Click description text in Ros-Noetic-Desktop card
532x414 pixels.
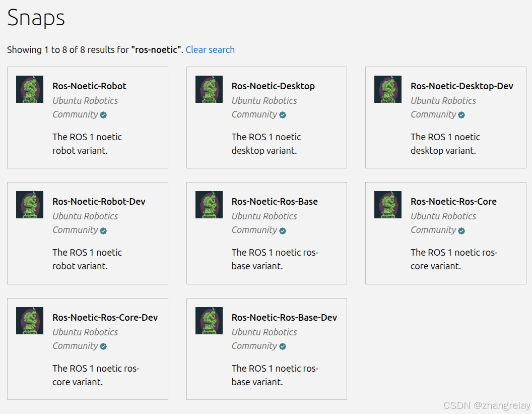click(266, 144)
